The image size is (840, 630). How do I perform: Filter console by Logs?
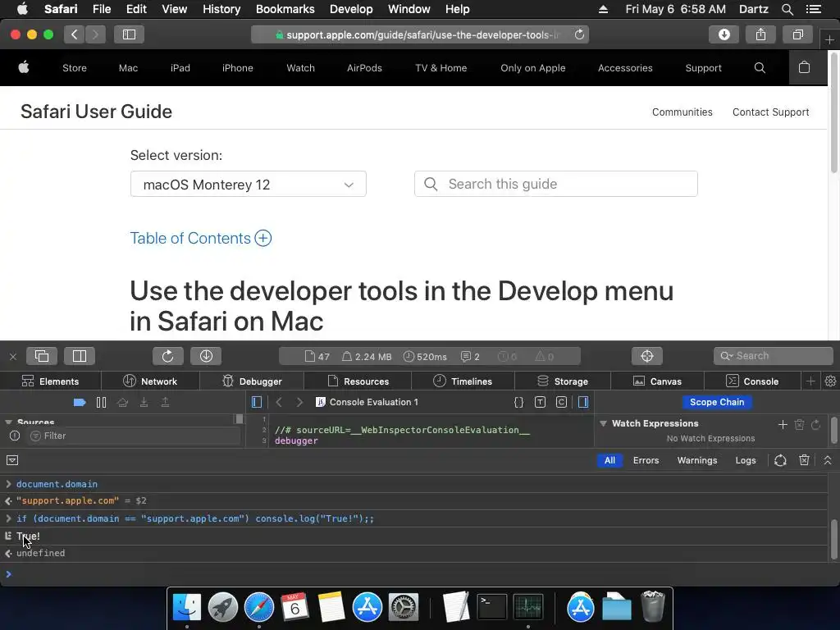click(745, 460)
